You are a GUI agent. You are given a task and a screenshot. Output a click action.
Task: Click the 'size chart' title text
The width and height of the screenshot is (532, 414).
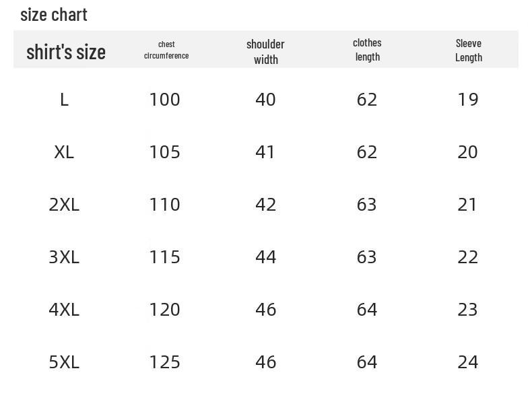54,14
